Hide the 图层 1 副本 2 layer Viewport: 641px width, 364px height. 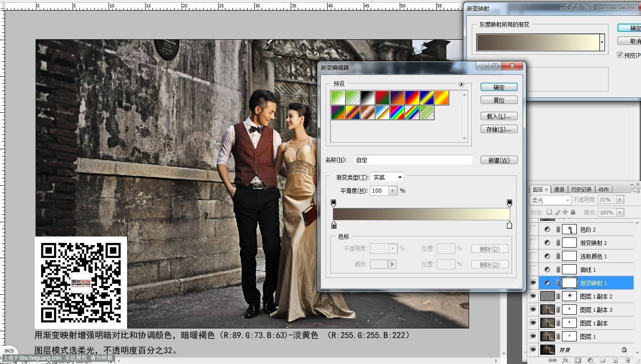coord(533,296)
